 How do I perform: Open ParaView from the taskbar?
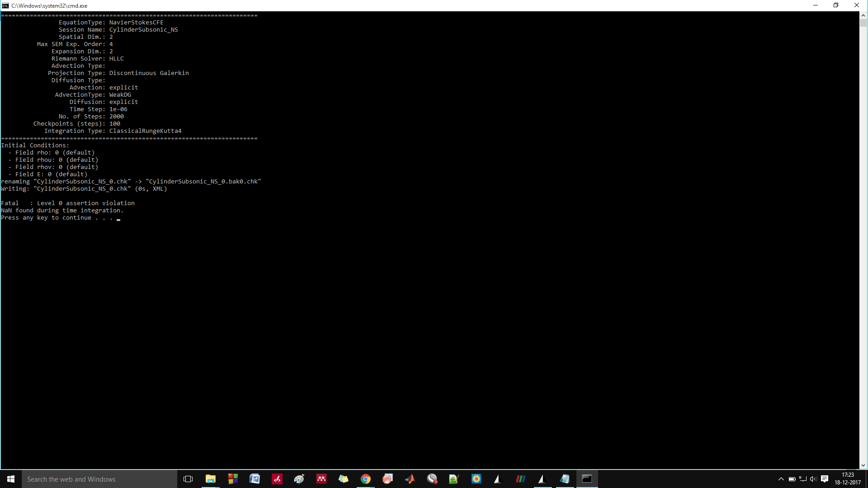pos(521,479)
